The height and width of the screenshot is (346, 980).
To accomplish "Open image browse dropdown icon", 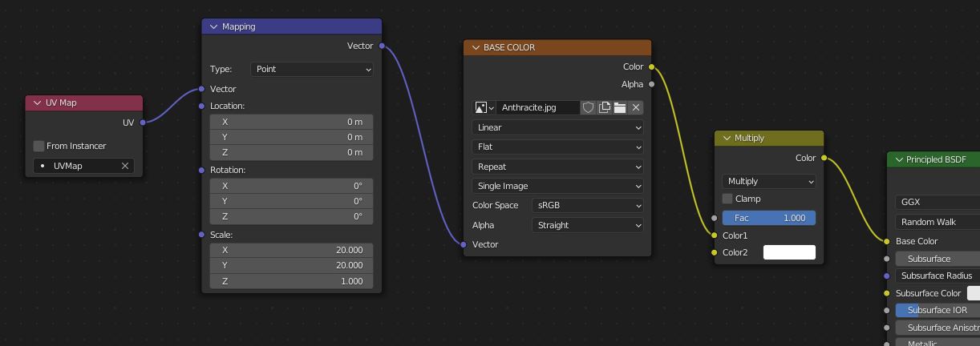I will [x=484, y=107].
